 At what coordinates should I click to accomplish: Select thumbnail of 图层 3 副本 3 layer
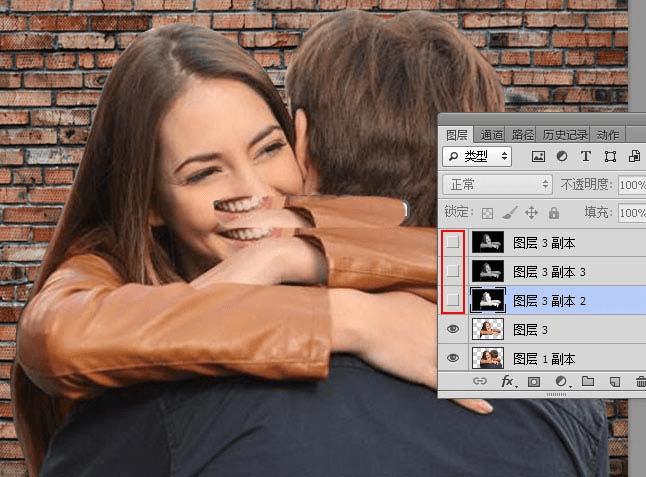point(487,271)
